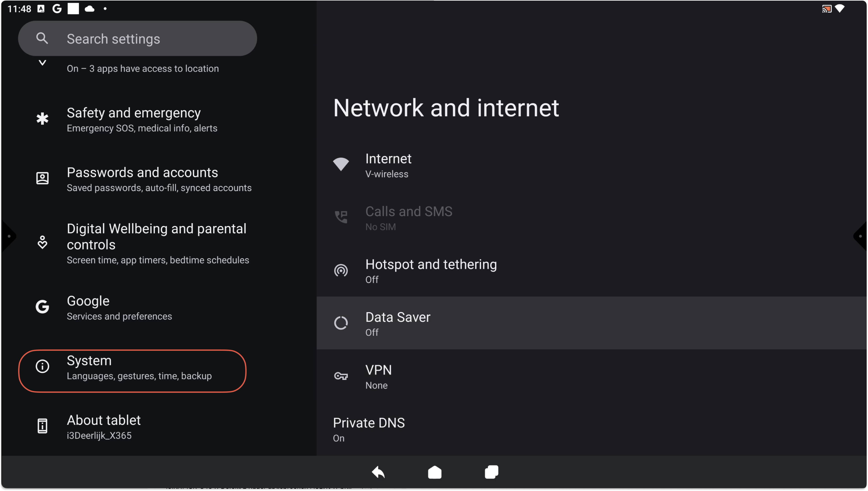The image size is (868, 491).
Task: Click the Data Saver circle icon
Action: (x=341, y=323)
